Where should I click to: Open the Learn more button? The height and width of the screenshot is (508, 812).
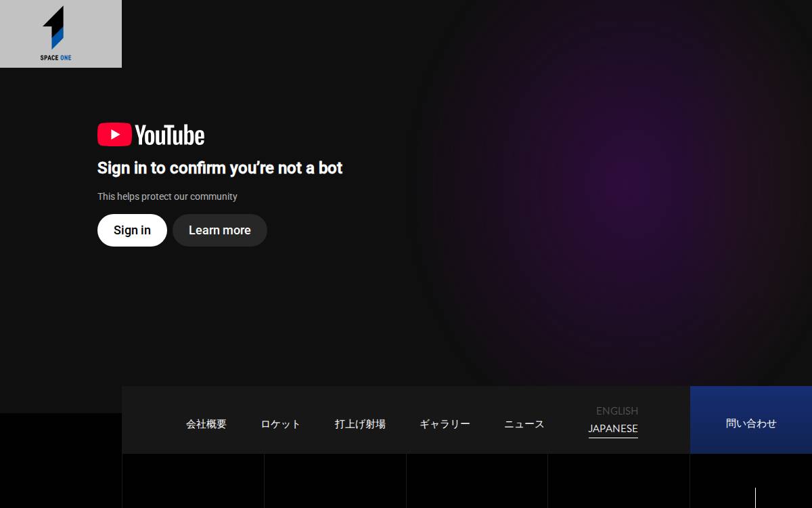pyautogui.click(x=220, y=230)
